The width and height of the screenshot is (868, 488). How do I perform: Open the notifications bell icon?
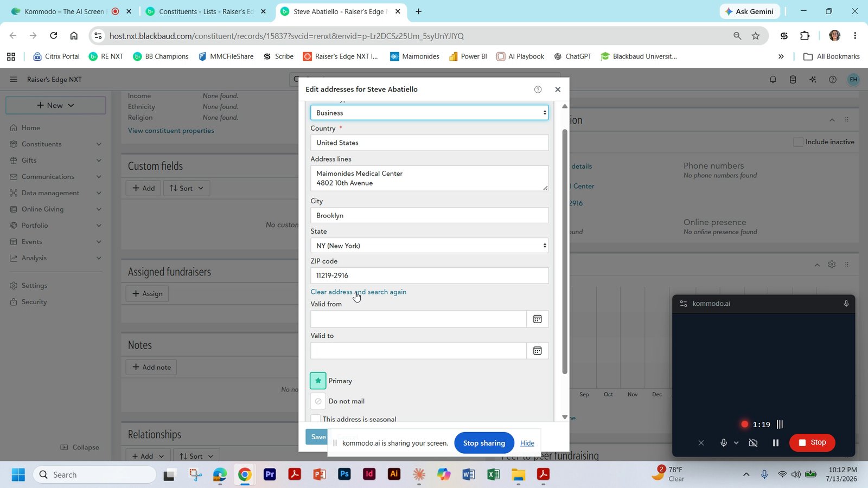pos(773,80)
